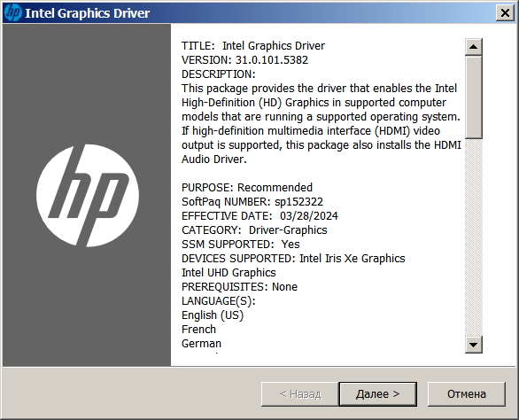Image resolution: width=519 pixels, height=420 pixels.
Task: Click the CATEGORY: Driver-Graphics line
Action: click(254, 230)
